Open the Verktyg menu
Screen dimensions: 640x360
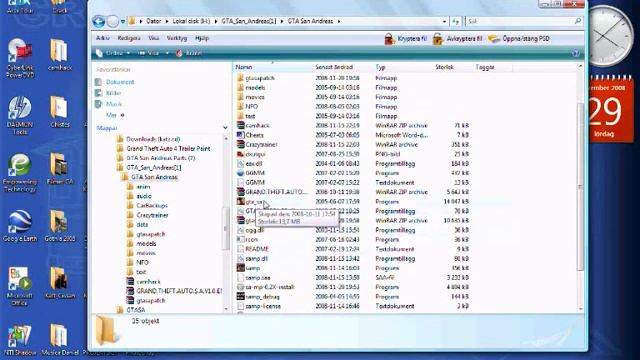[x=177, y=38]
